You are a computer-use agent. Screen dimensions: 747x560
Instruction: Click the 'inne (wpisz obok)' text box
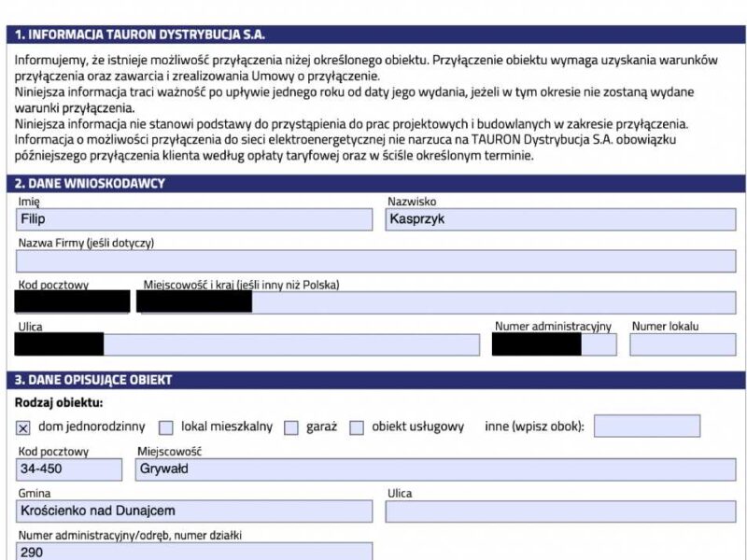[646, 427]
